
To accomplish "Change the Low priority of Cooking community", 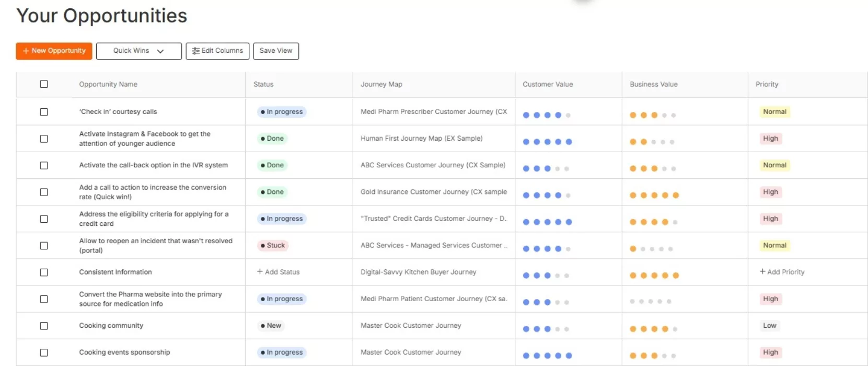I will click(769, 326).
